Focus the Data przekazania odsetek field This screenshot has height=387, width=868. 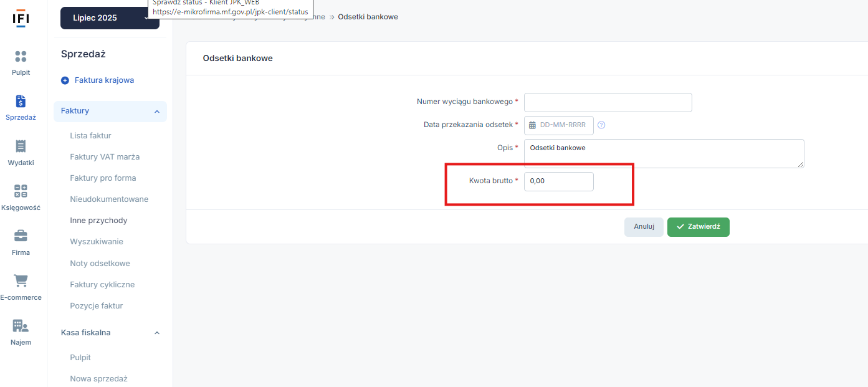559,125
